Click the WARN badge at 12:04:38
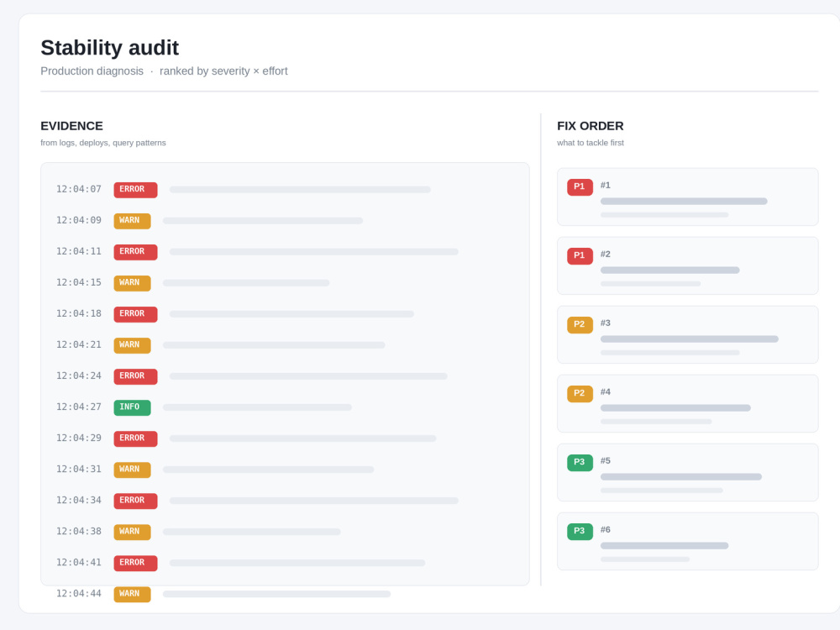 (x=132, y=532)
